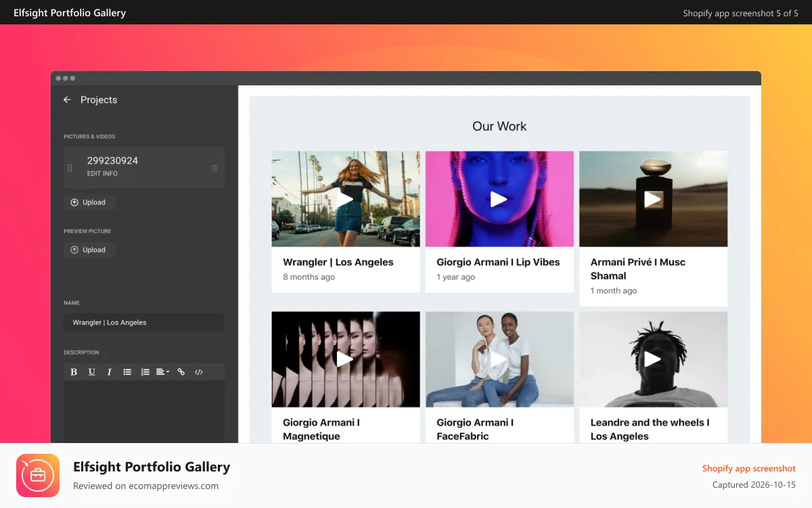This screenshot has width=812, height=508.
Task: Select the '1 month ago' date text
Action: coord(613,291)
